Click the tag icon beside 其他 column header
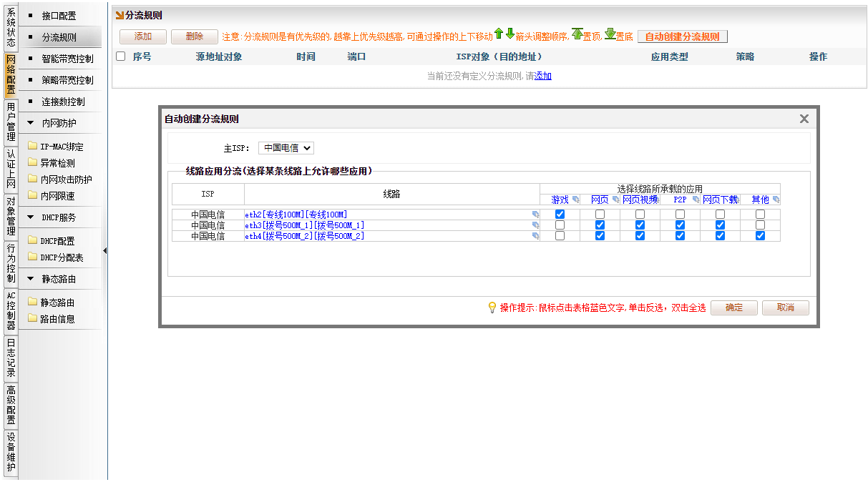 tap(776, 200)
